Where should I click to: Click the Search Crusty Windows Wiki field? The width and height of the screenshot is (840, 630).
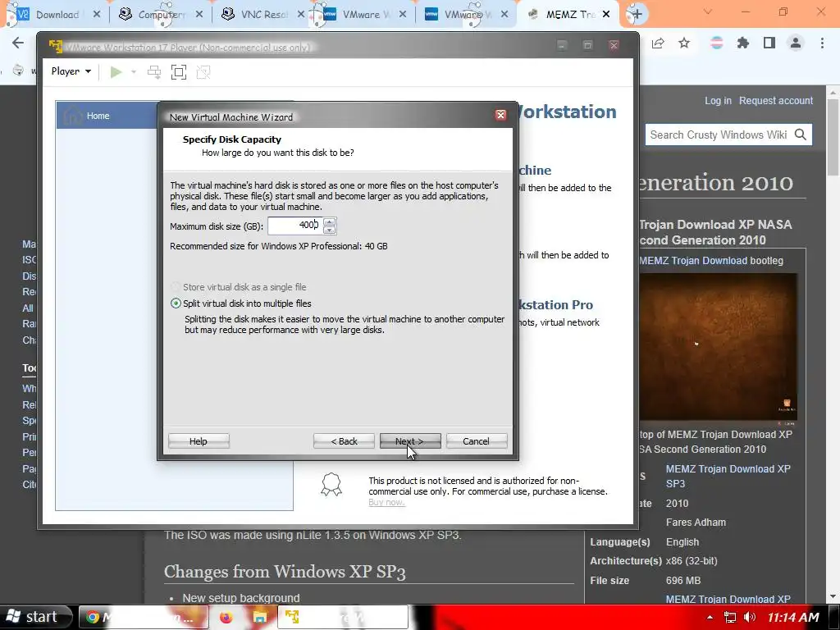718,135
